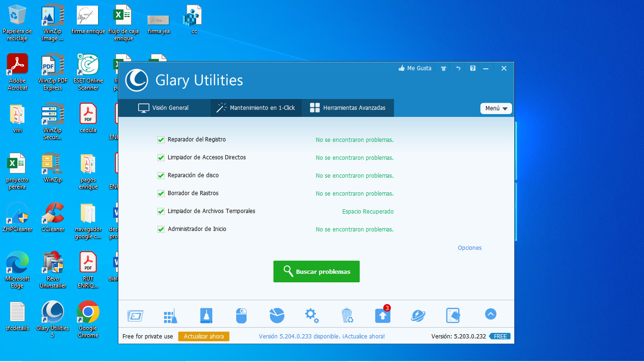This screenshot has width=644, height=362.
Task: Open the Herramientas Avanzadas tab
Action: [x=347, y=108]
